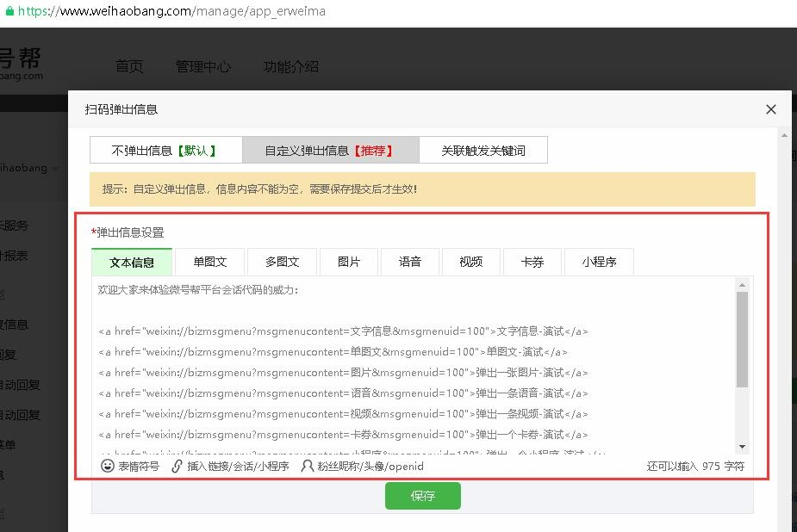Click the text area scrollbar thumb
Viewport: 797px width, 532px height.
click(742, 339)
